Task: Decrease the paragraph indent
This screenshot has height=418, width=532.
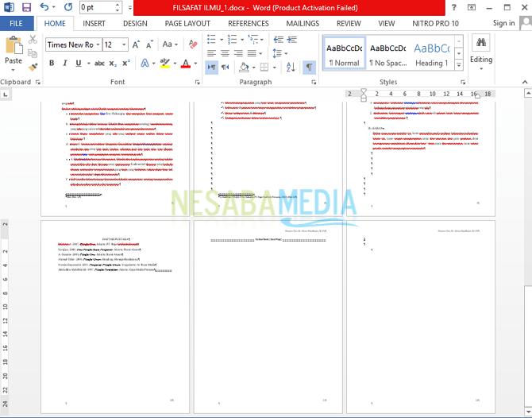Action: [x=278, y=40]
